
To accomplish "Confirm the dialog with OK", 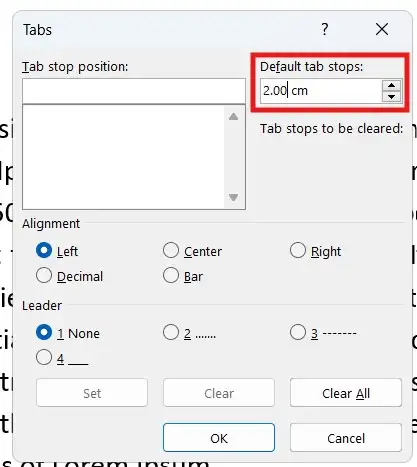I will (219, 438).
